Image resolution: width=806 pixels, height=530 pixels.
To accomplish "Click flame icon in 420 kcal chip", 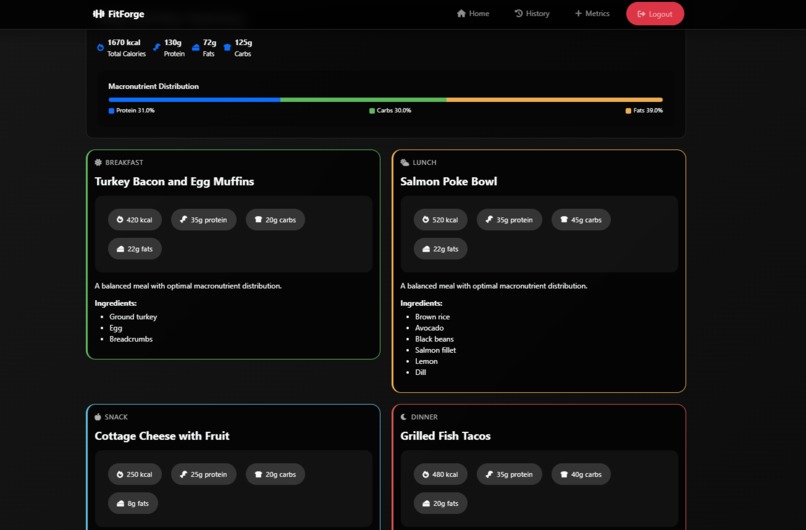I will pos(120,220).
